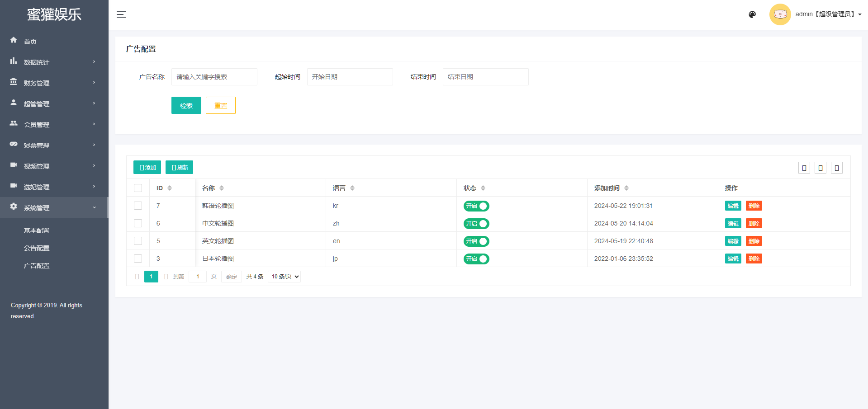Click the 检索 search button

[x=186, y=105]
